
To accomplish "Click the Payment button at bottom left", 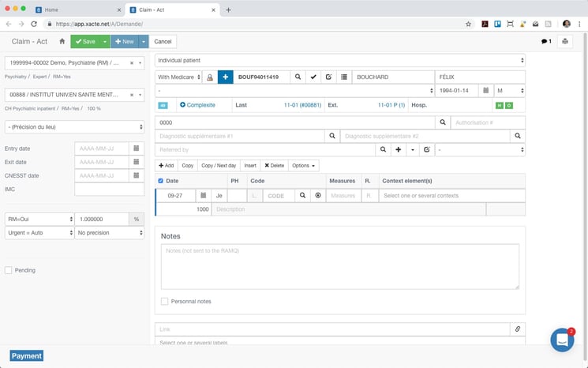I will [26, 355].
